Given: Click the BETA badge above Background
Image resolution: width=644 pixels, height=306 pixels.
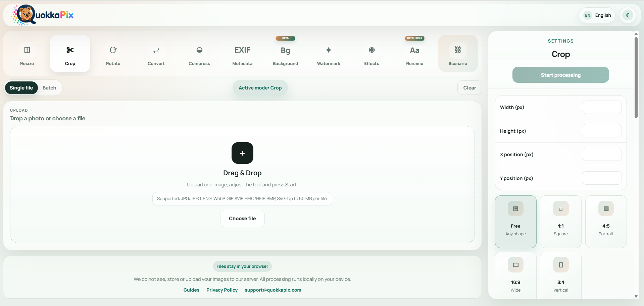Looking at the screenshot, I should (x=286, y=38).
